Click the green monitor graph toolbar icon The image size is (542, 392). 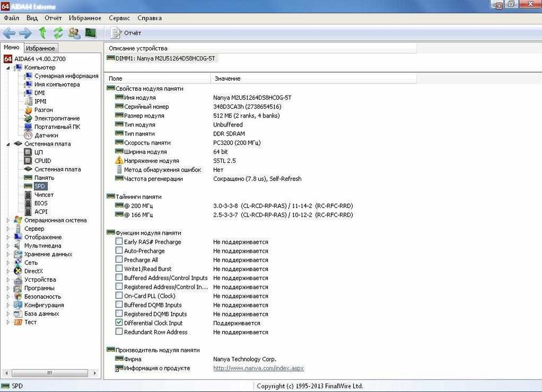point(91,33)
